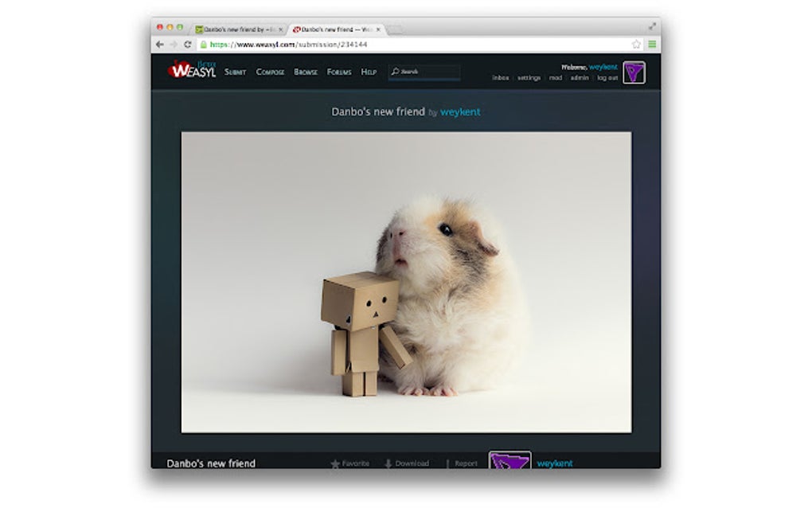Click the weykent link beside the bottom avatar
The width and height of the screenshot is (812, 508).
pyautogui.click(x=555, y=463)
